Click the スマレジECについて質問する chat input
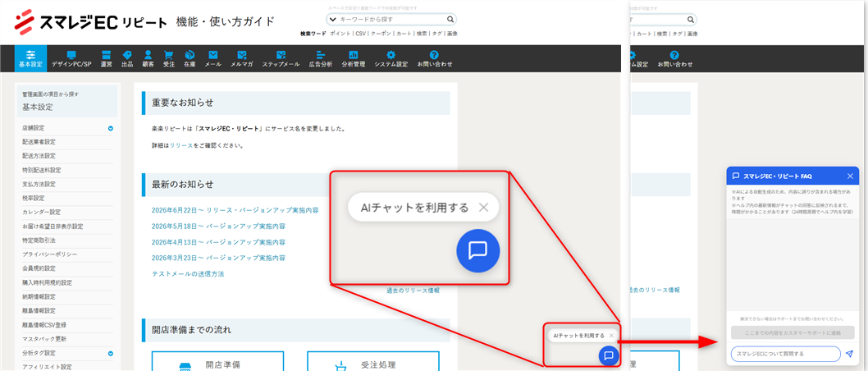Image resolution: width=868 pixels, height=371 pixels. coord(785,353)
